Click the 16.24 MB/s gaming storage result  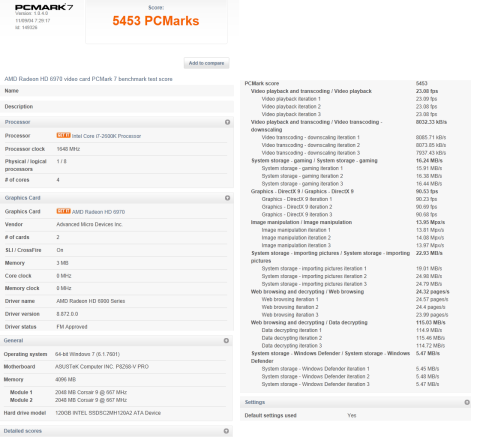point(429,161)
